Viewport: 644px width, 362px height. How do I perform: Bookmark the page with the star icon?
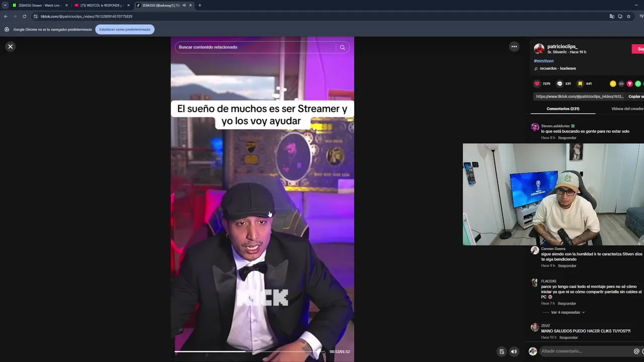point(628,16)
